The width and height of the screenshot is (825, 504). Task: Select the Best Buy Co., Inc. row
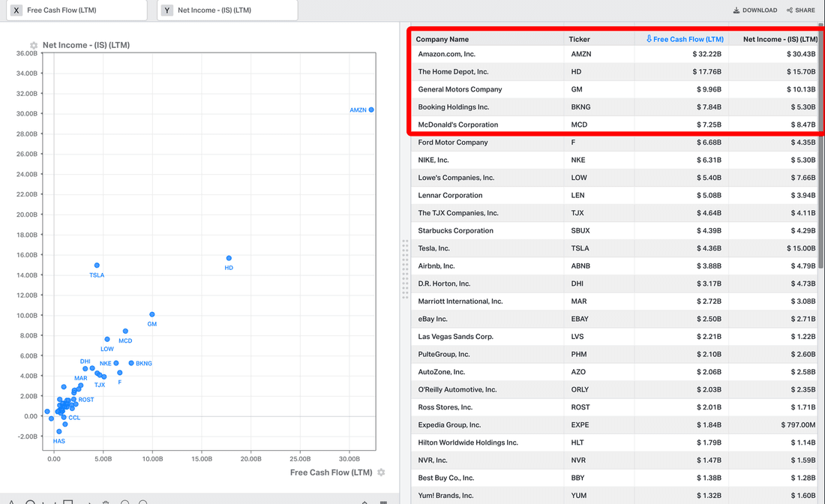[614, 478]
